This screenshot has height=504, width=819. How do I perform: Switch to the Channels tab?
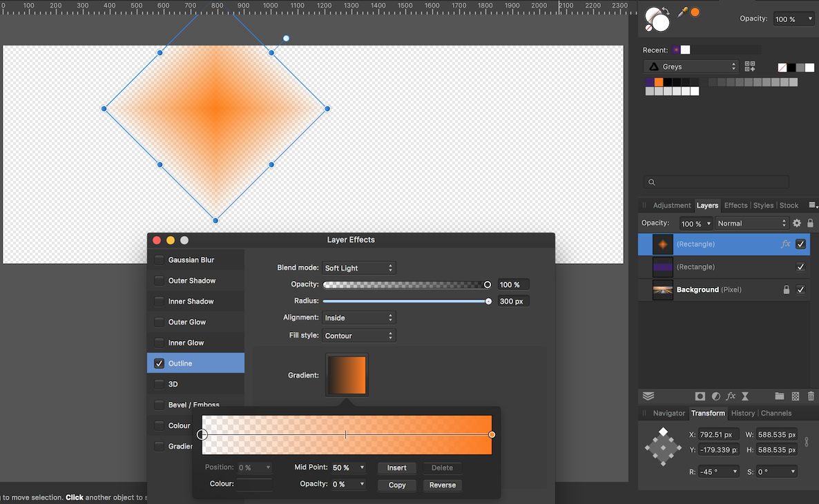[775, 413]
